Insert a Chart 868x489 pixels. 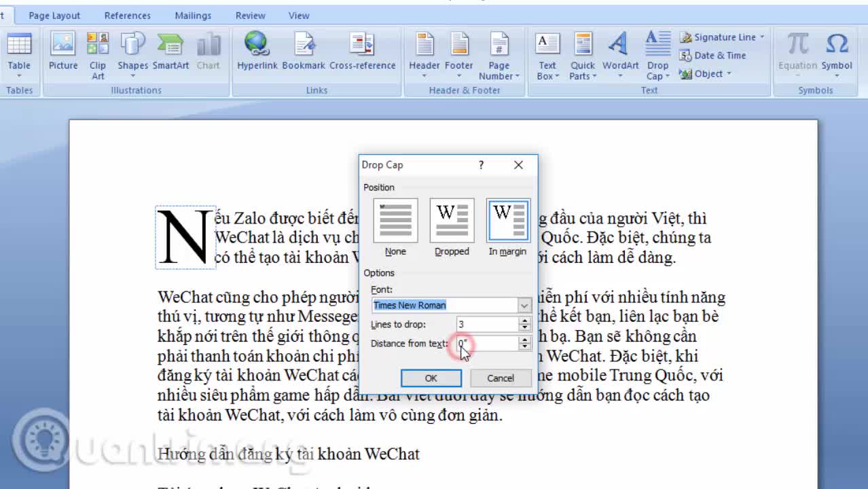pyautogui.click(x=209, y=52)
